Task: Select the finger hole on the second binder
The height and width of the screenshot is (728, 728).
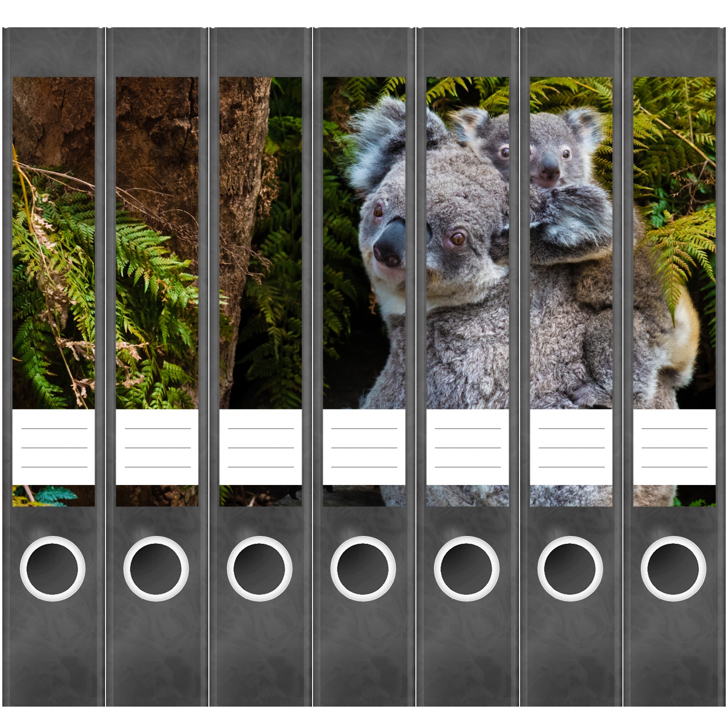Action: pos(156,569)
